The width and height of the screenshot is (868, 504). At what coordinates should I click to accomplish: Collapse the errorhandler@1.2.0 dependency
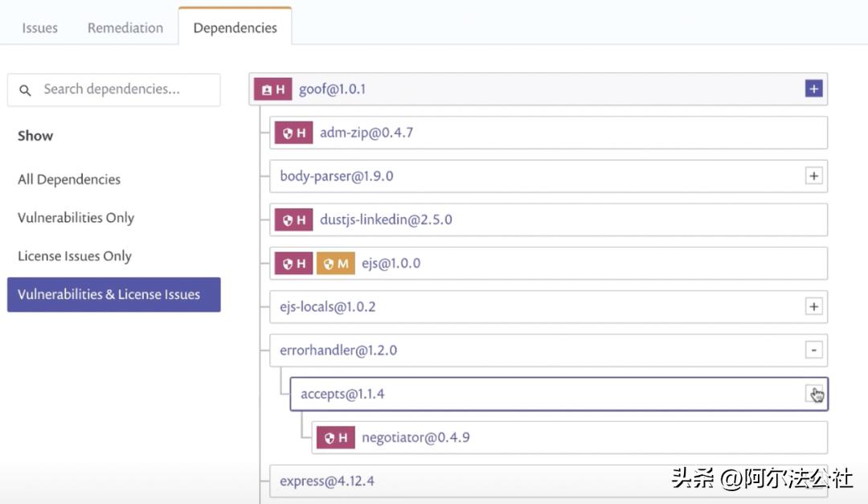tap(813, 350)
